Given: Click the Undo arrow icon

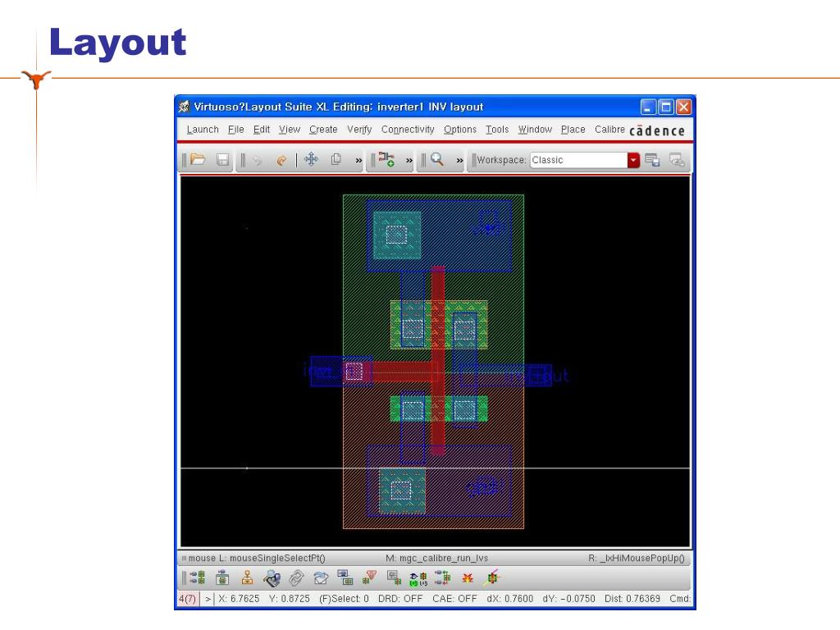Looking at the screenshot, I should point(258,160).
